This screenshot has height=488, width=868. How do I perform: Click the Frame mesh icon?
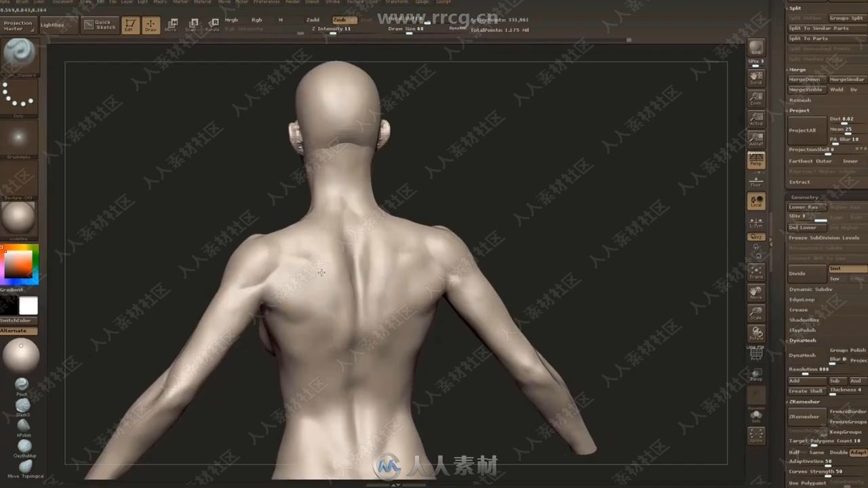(756, 272)
